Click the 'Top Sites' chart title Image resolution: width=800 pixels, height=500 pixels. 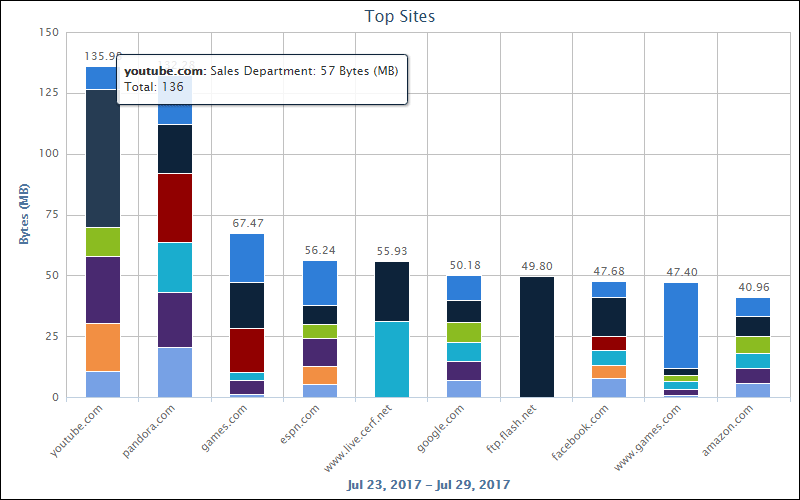[x=399, y=16]
